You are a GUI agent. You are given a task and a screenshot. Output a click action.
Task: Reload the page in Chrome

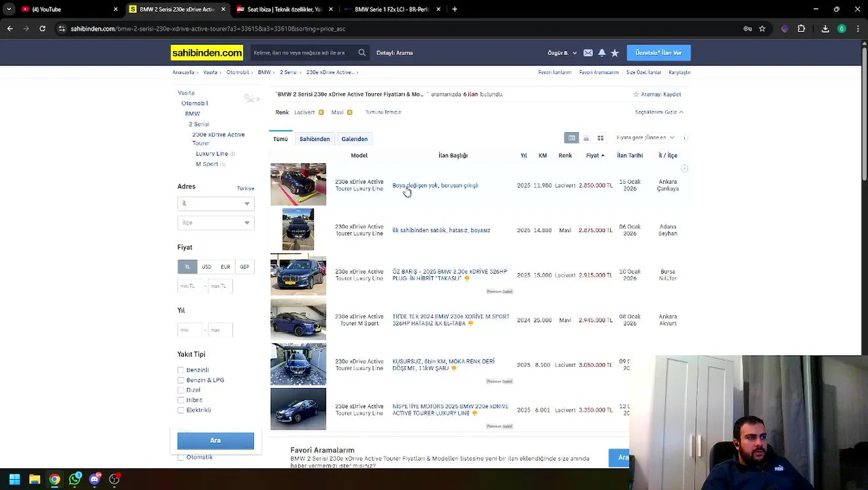(42, 29)
